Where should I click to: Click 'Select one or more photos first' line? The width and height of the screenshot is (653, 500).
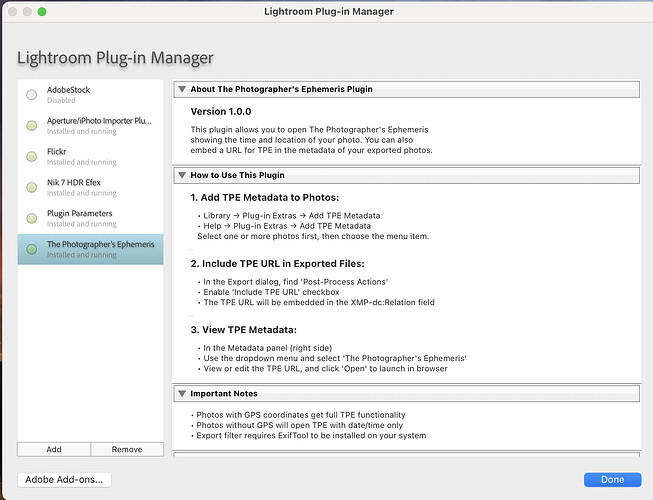(313, 236)
